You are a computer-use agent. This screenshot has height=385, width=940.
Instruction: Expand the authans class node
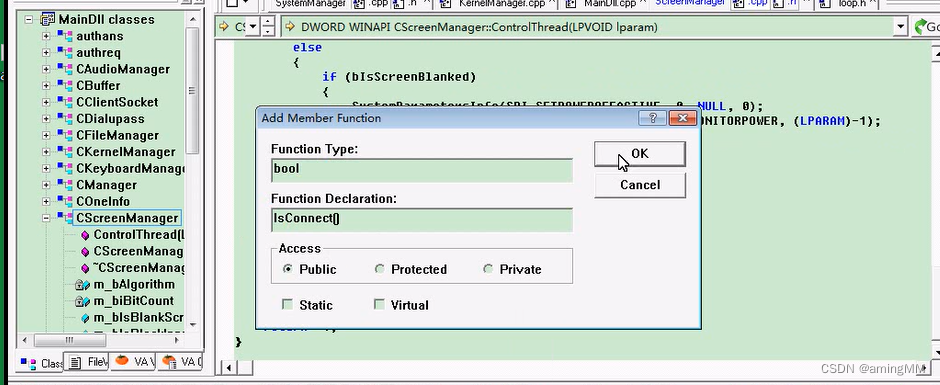click(46, 36)
